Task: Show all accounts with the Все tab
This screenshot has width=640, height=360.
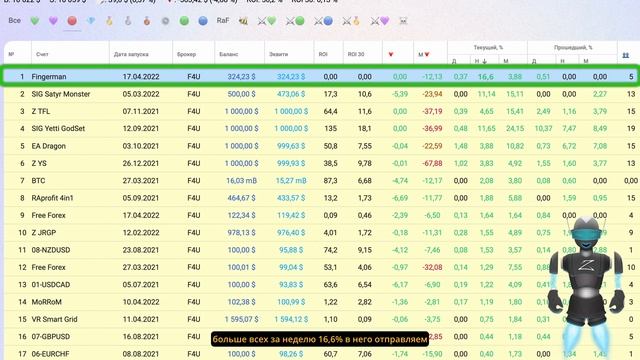Action: click(x=14, y=20)
